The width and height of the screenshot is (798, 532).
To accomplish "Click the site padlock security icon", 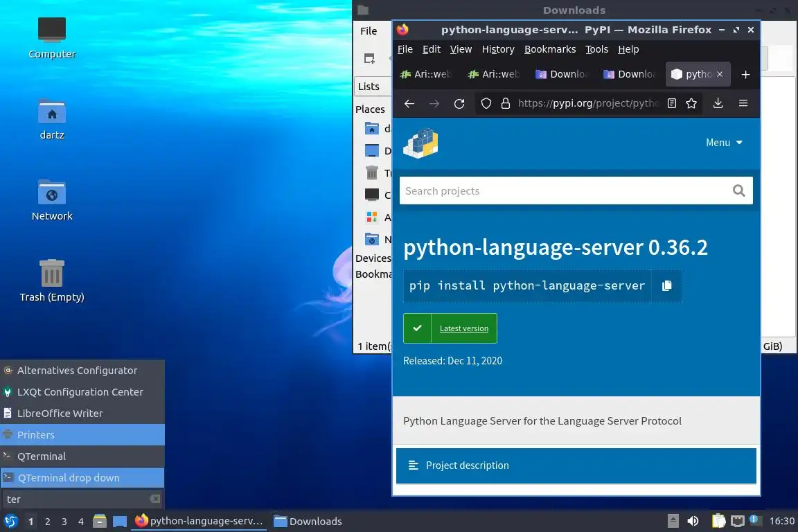I will pos(506,103).
